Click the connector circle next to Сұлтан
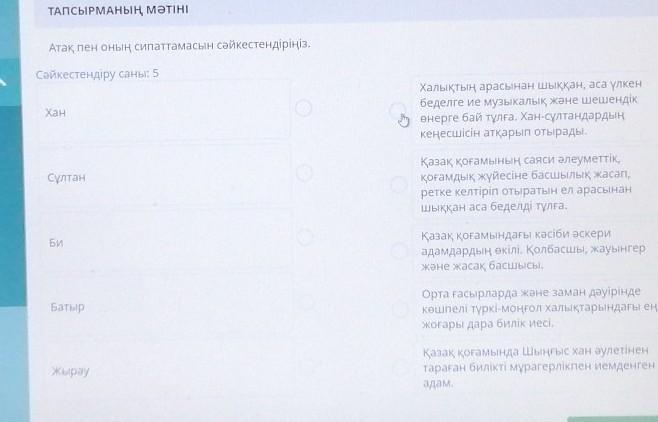This screenshot has height=422, width=658. tap(304, 173)
